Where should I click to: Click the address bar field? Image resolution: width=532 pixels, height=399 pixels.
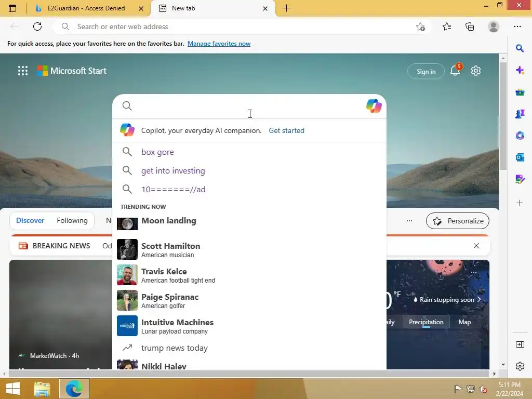coord(242,26)
